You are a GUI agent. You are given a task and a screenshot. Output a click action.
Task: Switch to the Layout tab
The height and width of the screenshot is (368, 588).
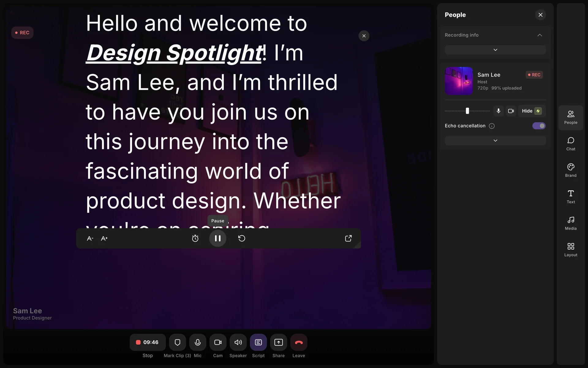click(571, 250)
